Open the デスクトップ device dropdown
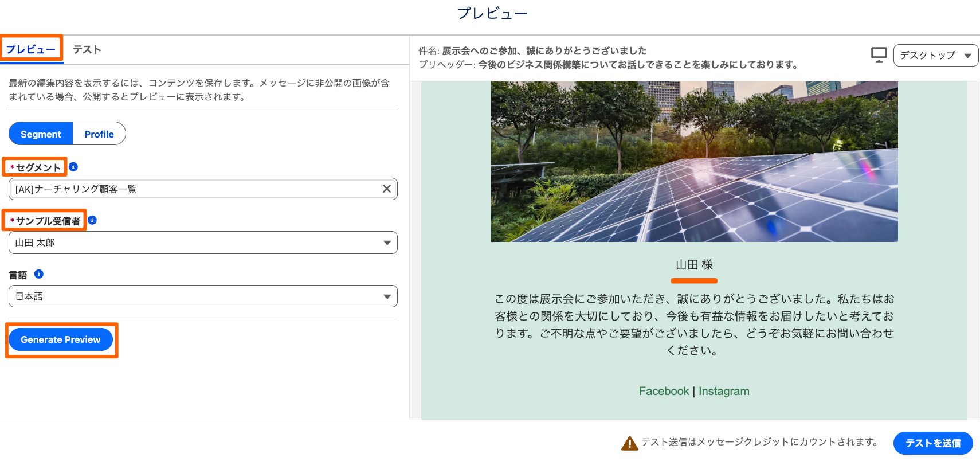The image size is (980, 465). pos(935,56)
